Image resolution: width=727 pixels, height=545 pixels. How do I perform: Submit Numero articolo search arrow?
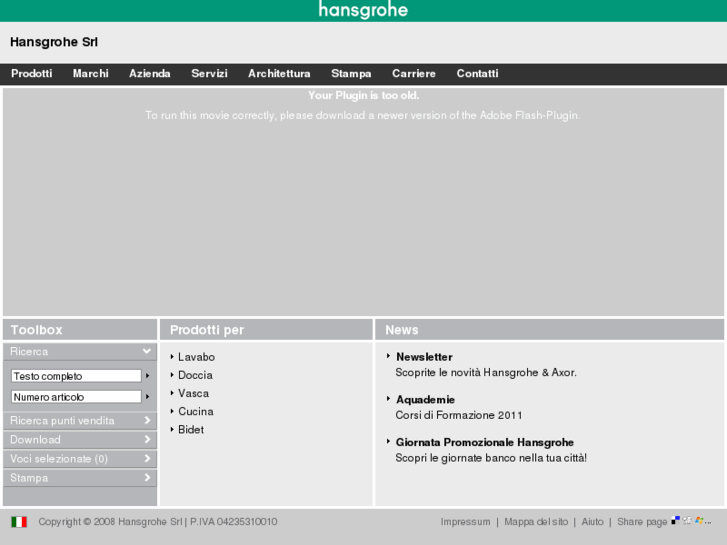(x=147, y=397)
